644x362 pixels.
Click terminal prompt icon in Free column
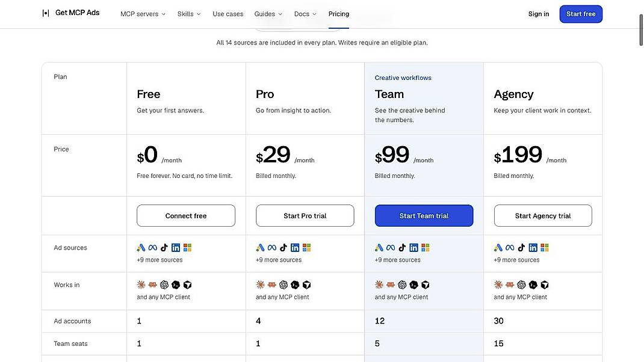pos(176,284)
